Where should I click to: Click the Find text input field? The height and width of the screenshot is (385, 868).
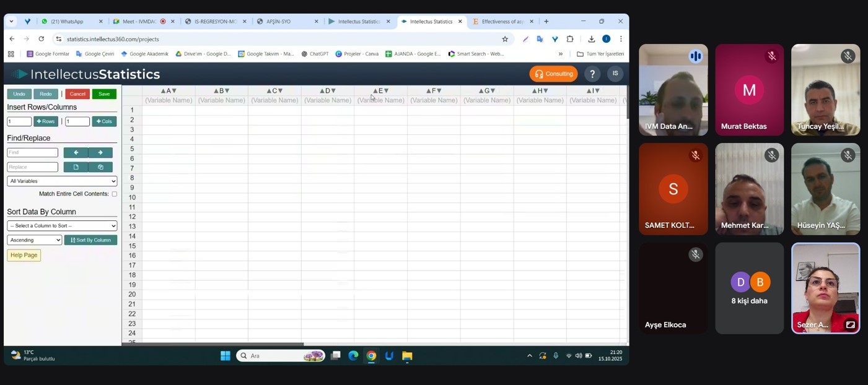(32, 153)
